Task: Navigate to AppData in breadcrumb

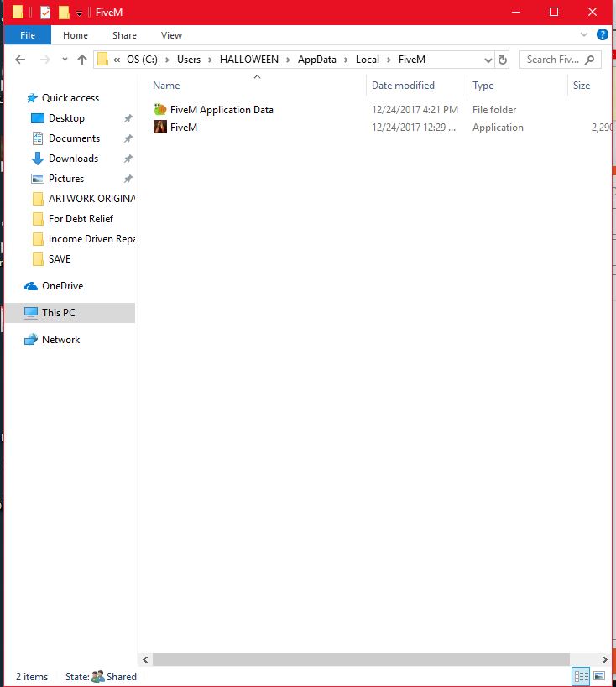Action: [x=317, y=60]
